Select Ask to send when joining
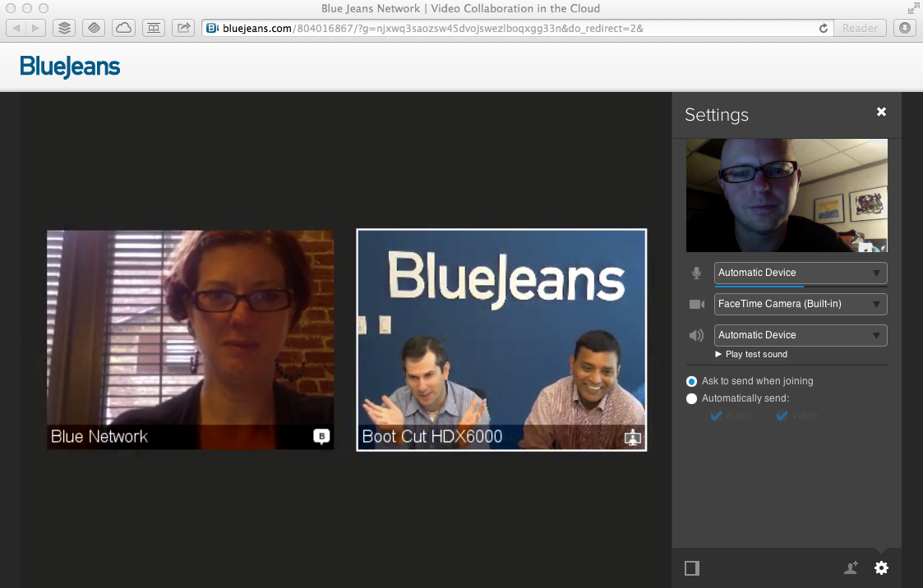923x588 pixels. 692,382
